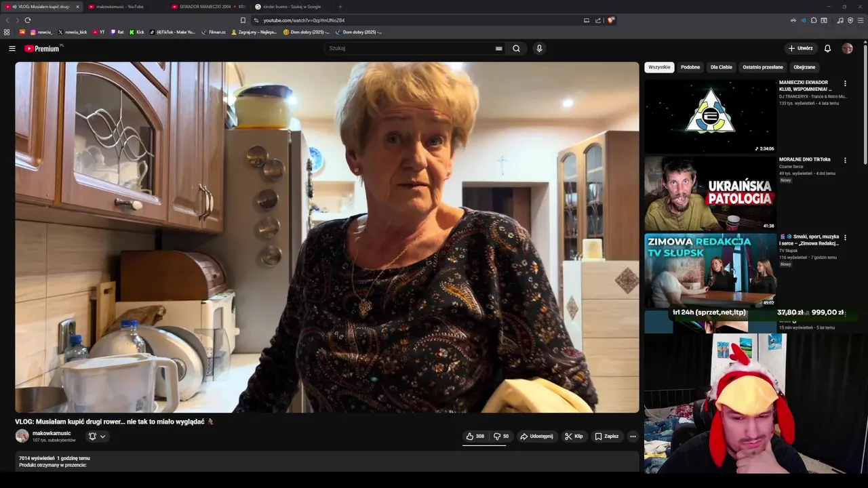The width and height of the screenshot is (868, 488).
Task: Open the on-screen keyboard in search box
Action: [x=499, y=48]
